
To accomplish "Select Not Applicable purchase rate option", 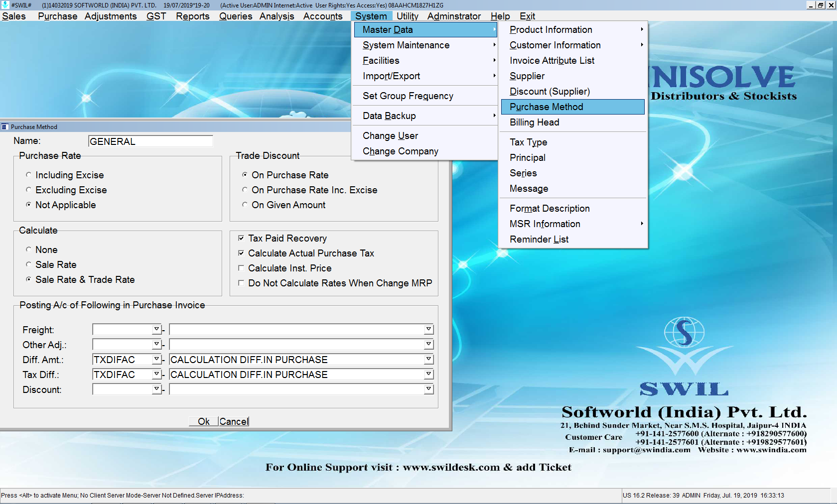I will [28, 205].
